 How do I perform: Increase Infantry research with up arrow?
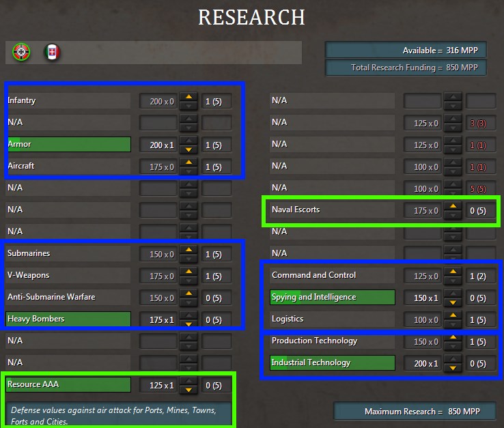(188, 97)
